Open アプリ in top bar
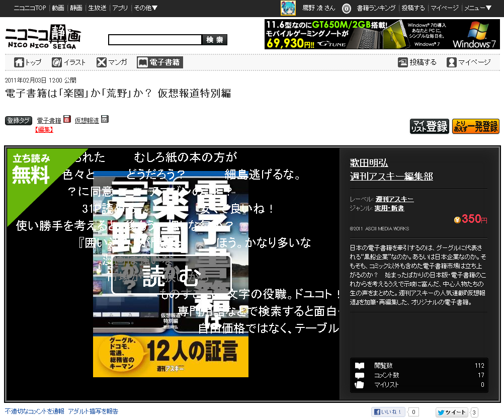This screenshot has width=504, height=420. (x=120, y=8)
